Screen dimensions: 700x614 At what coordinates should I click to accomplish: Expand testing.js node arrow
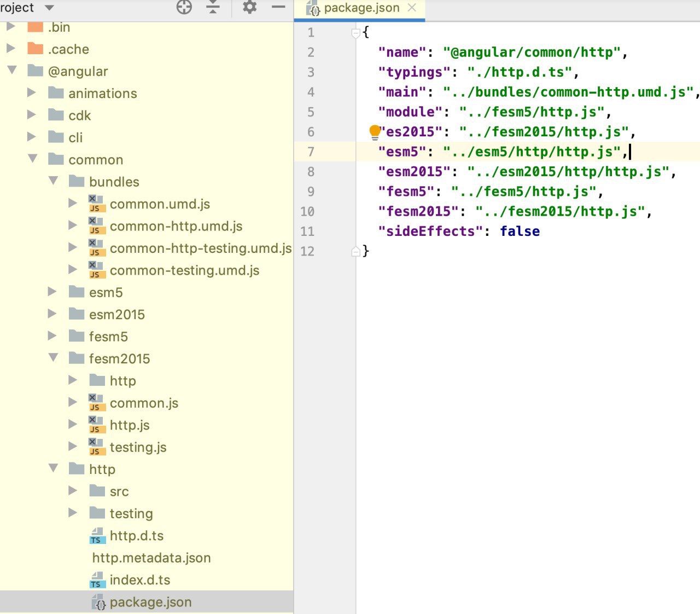click(x=73, y=447)
